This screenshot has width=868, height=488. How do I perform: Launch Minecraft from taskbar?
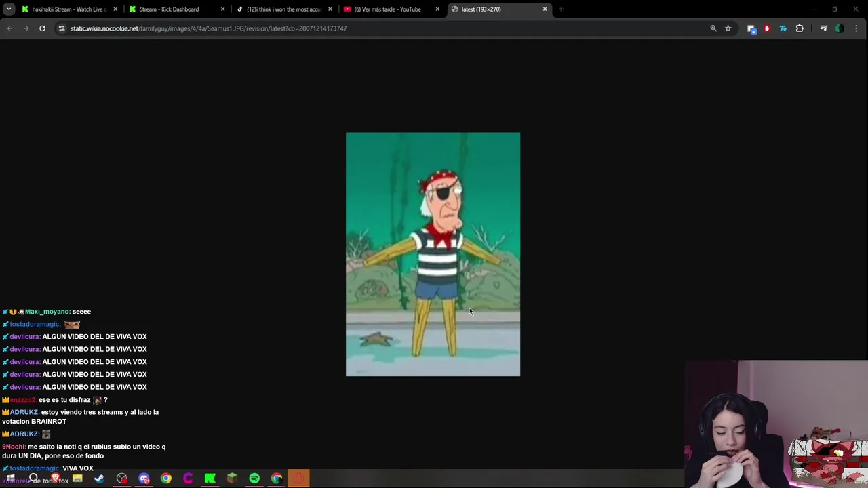232,479
